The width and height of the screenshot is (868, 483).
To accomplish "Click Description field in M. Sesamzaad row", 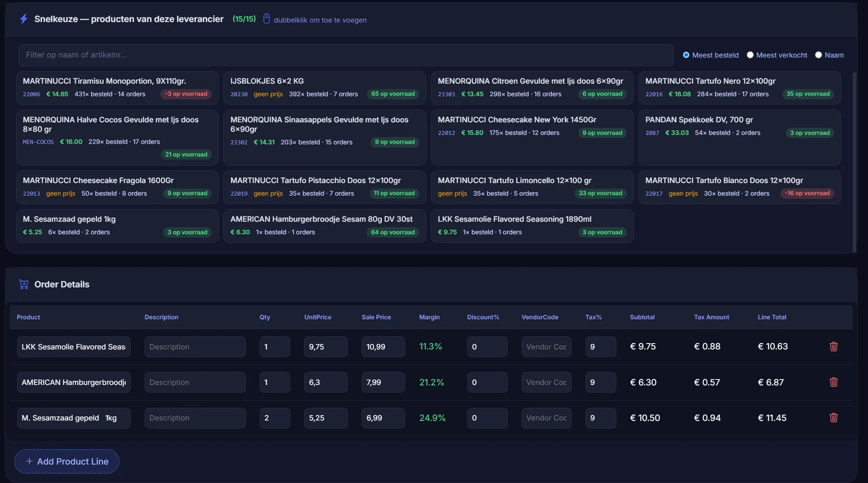I will pyautogui.click(x=195, y=418).
